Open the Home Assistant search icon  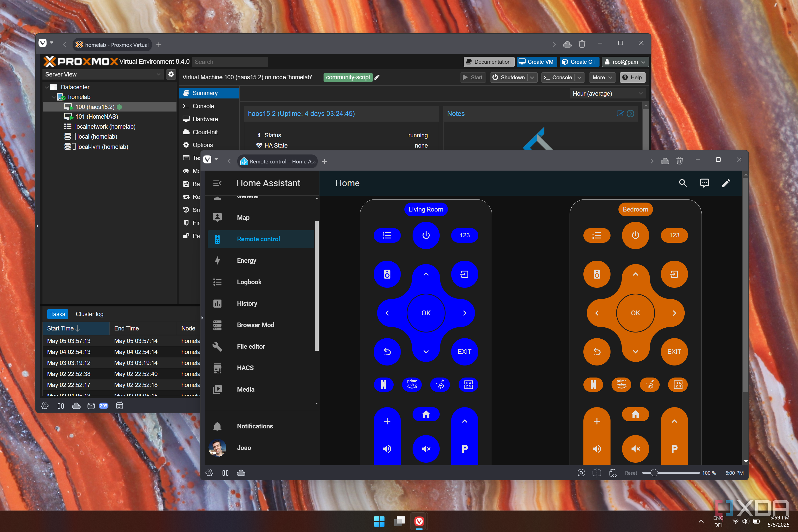(x=683, y=183)
